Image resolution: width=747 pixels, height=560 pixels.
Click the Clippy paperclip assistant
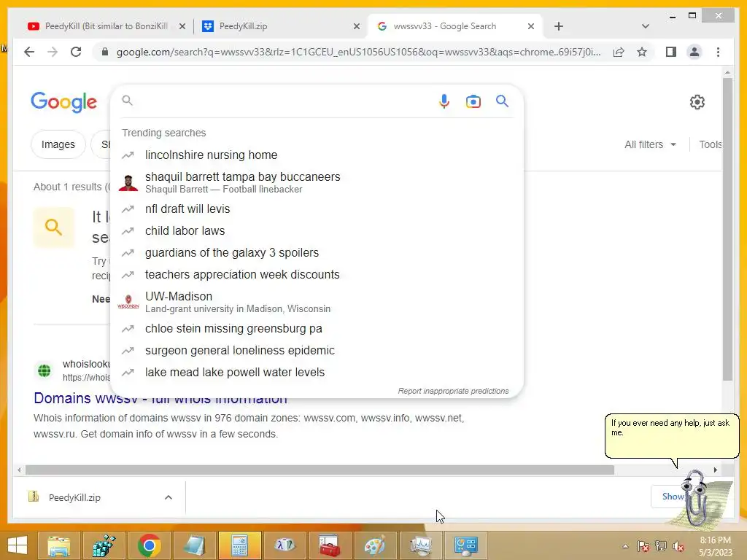(697, 497)
